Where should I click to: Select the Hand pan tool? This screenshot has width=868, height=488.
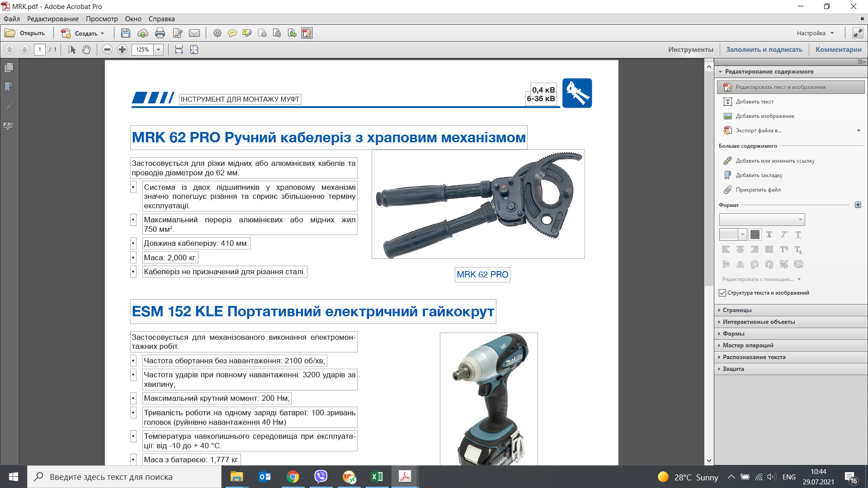coord(86,50)
